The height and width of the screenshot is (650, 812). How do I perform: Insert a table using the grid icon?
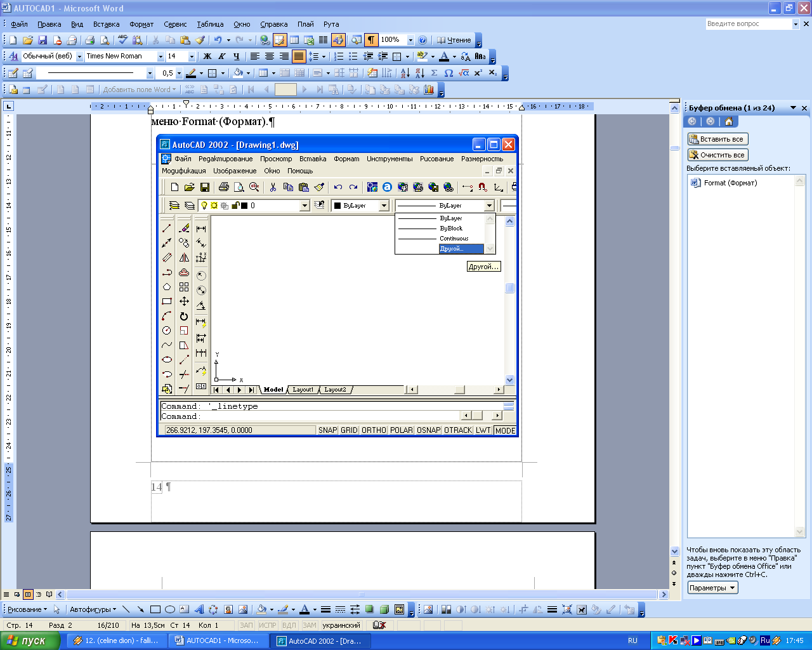click(x=294, y=40)
